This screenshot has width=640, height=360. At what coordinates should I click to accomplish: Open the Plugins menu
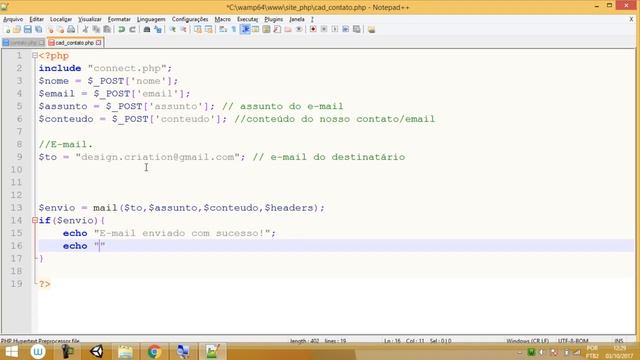pos(273,19)
